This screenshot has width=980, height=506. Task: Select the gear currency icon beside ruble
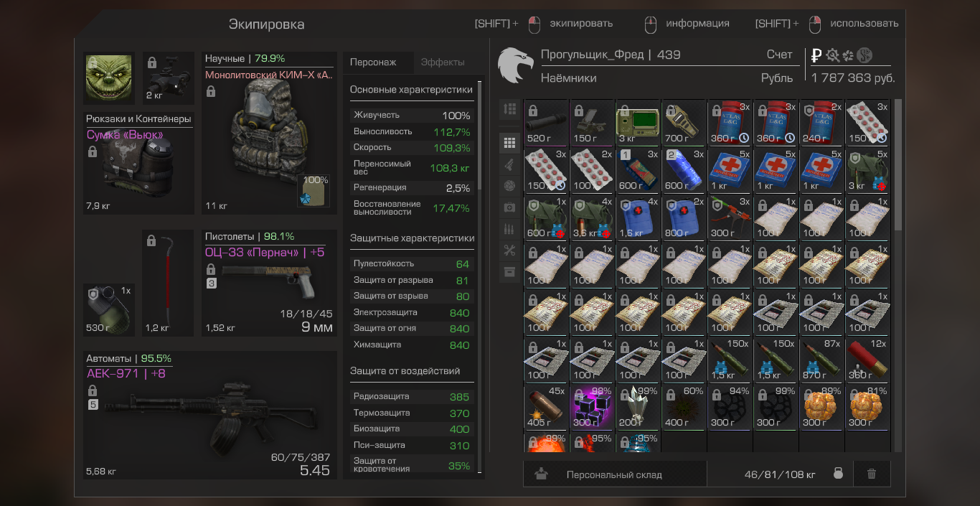point(833,55)
